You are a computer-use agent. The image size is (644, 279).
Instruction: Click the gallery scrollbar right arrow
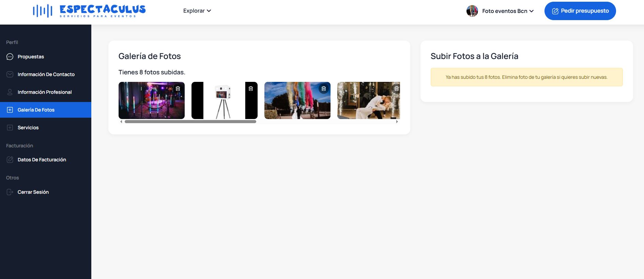coord(397,121)
